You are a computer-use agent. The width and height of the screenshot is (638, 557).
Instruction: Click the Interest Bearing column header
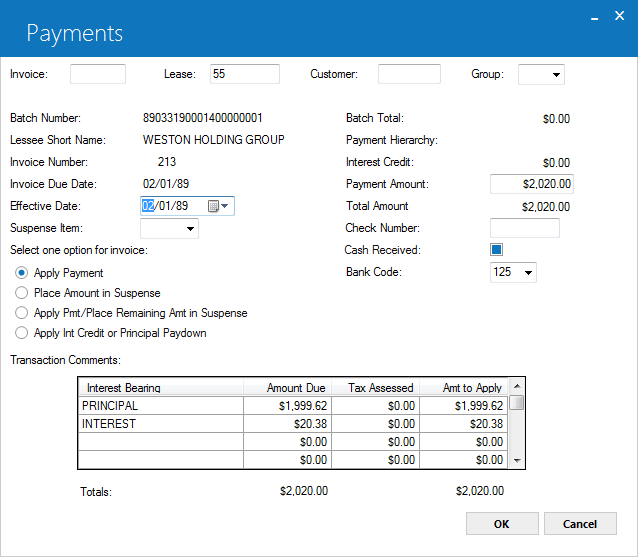coord(161,387)
